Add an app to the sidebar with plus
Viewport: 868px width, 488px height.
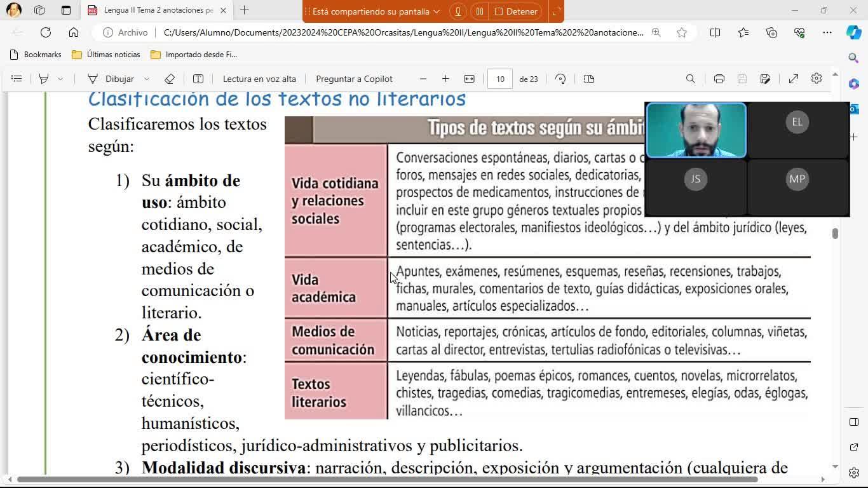[853, 137]
